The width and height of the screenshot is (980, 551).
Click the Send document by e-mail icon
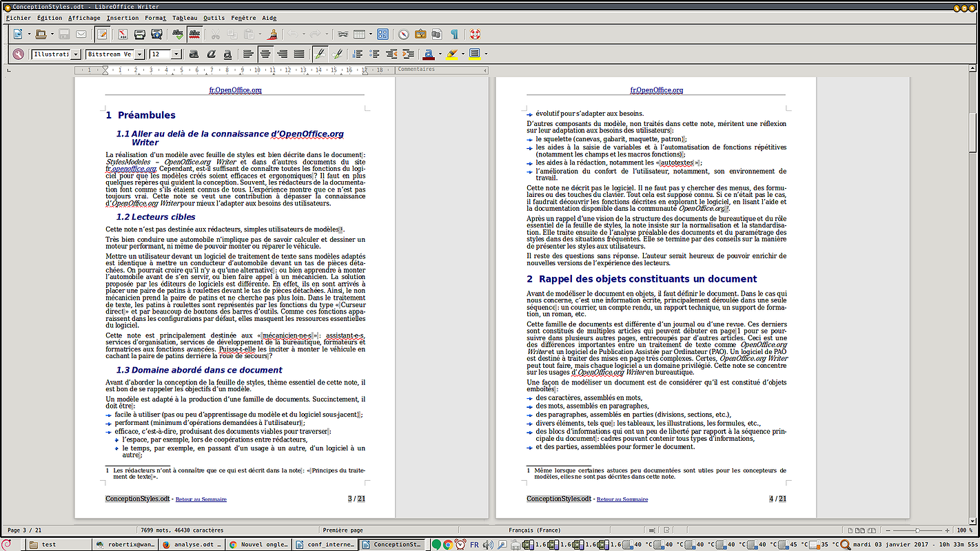pyautogui.click(x=81, y=34)
